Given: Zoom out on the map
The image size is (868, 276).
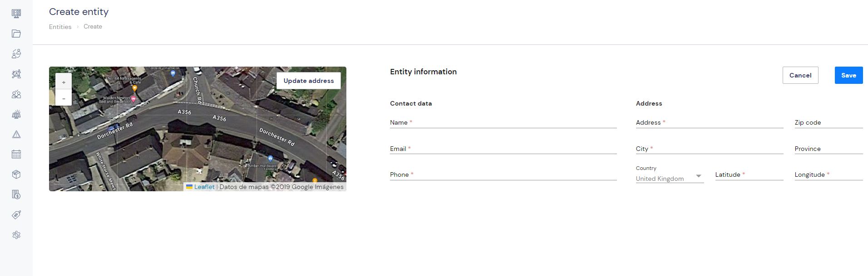Looking at the screenshot, I should [64, 98].
